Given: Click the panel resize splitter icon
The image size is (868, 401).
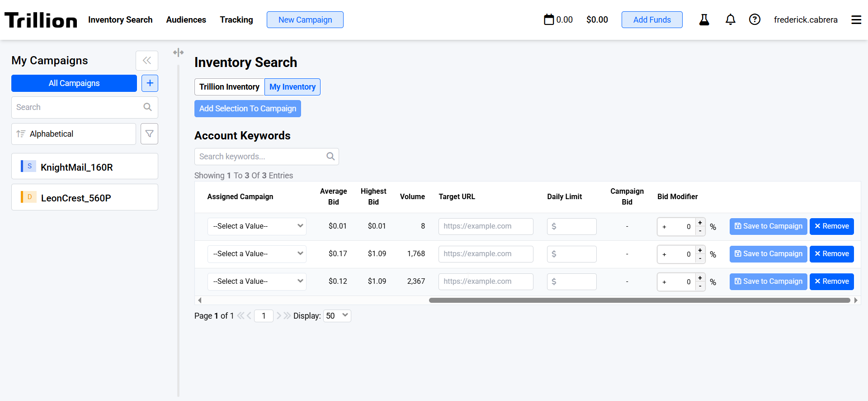Looking at the screenshot, I should tap(179, 53).
